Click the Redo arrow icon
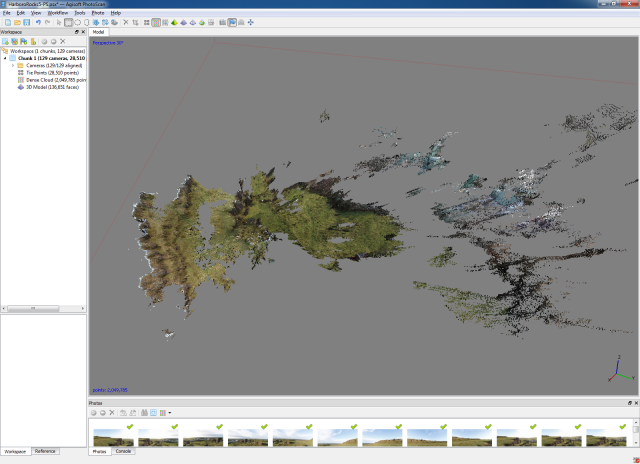 47,22
